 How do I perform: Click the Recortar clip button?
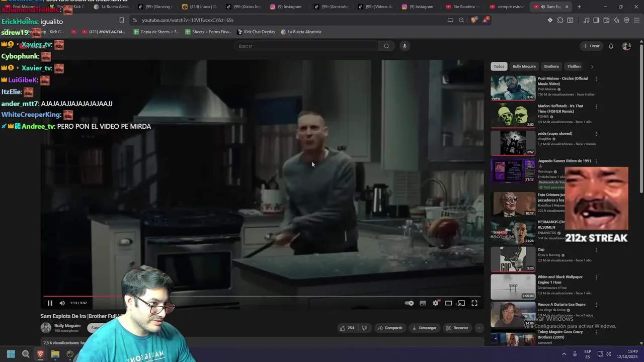[457, 328]
